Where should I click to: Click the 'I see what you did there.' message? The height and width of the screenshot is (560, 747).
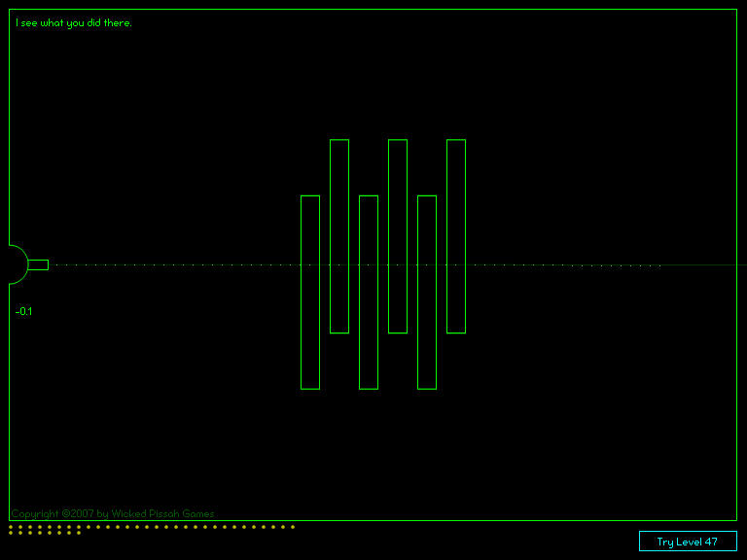pos(74,23)
